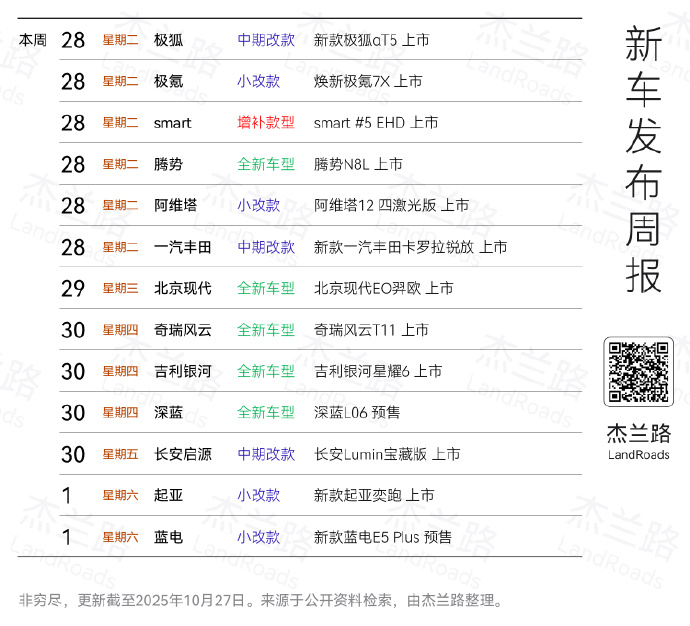Click the 星期五 weekday label

tap(120, 454)
